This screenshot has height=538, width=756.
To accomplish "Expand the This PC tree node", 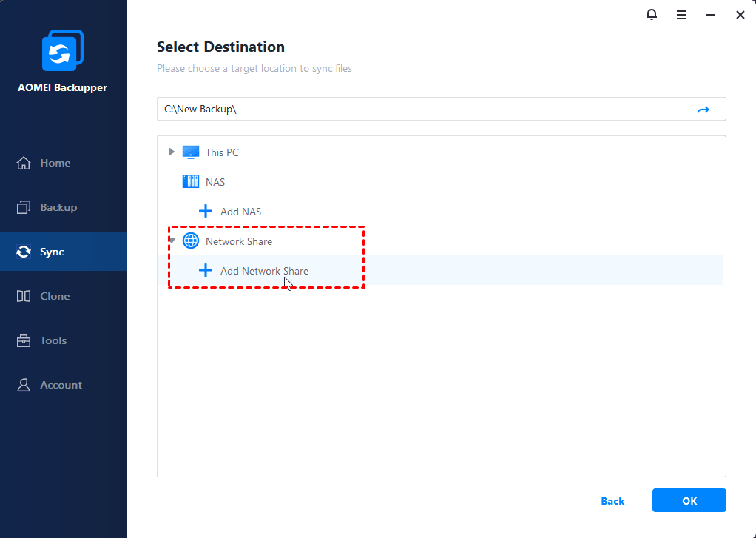I will (172, 152).
